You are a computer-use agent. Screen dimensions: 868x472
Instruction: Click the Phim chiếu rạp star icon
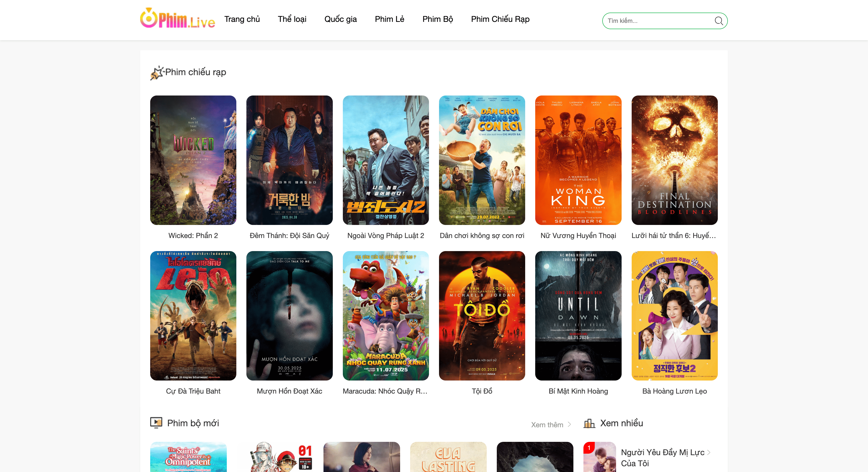[157, 72]
